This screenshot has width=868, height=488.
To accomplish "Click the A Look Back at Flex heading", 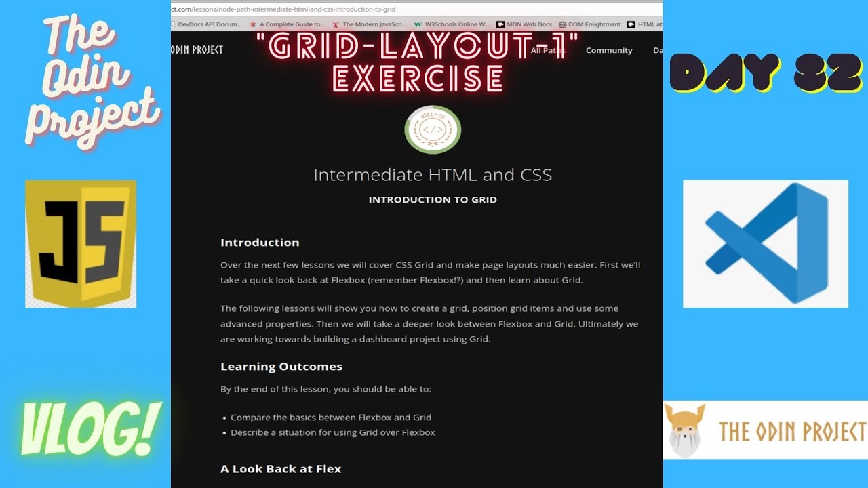I will tap(281, 469).
